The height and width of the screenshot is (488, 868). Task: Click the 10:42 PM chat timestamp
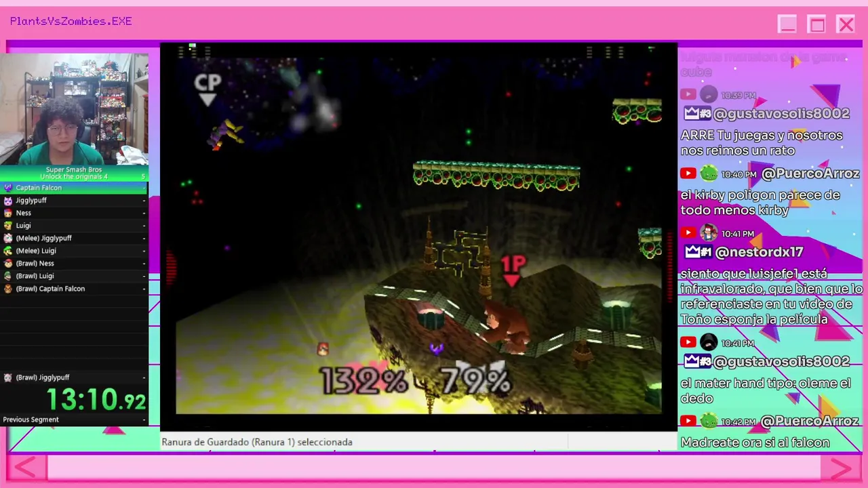739,422
